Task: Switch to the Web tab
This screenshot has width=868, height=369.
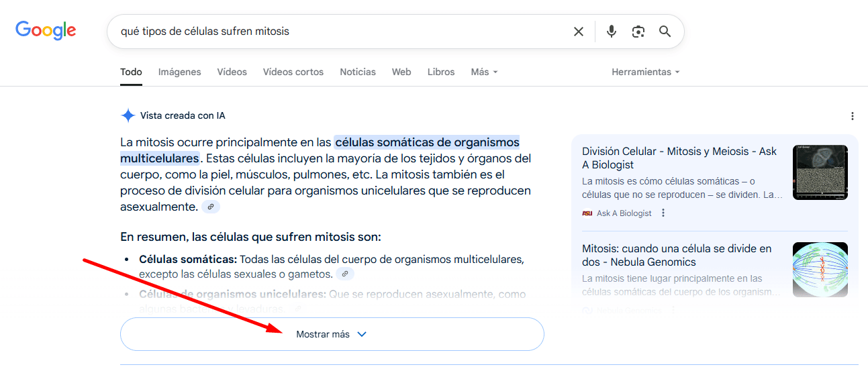Action: click(x=401, y=72)
